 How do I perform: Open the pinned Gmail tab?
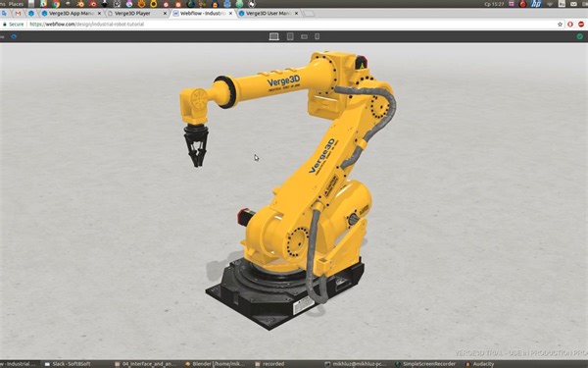[x=18, y=13]
